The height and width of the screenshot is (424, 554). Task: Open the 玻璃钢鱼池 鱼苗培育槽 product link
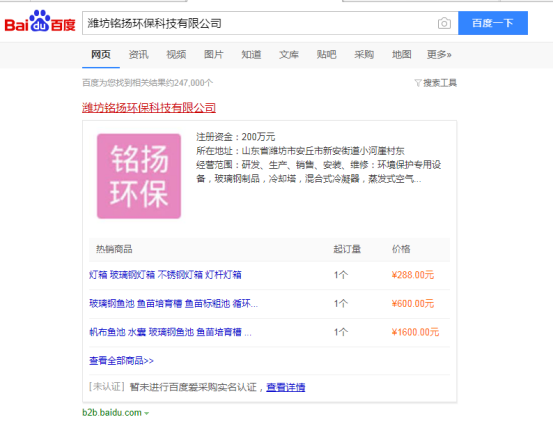point(173,304)
